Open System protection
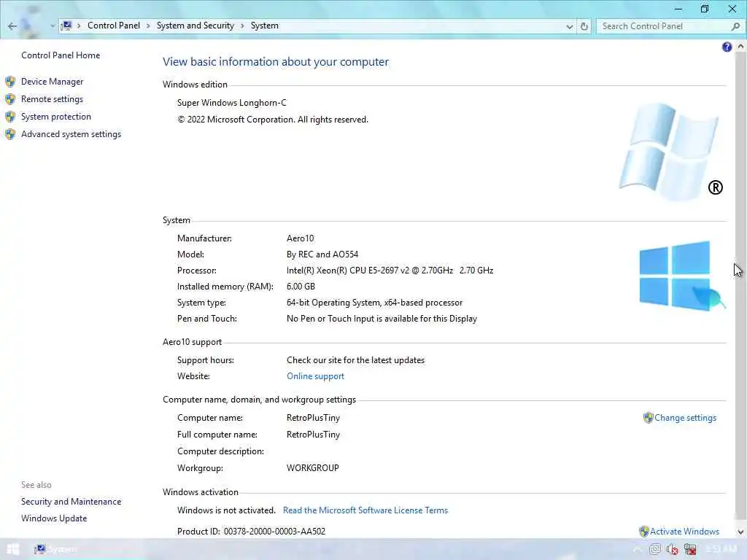This screenshot has height=560, width=747. [x=55, y=117]
